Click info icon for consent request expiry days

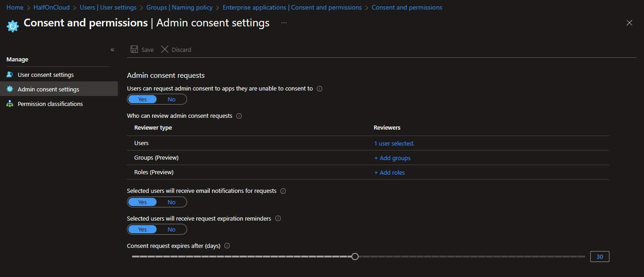[227, 246]
